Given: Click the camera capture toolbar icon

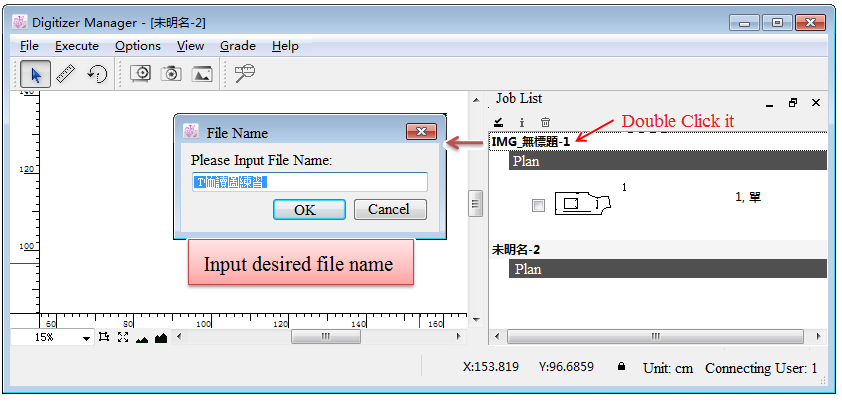Looking at the screenshot, I should 171,73.
